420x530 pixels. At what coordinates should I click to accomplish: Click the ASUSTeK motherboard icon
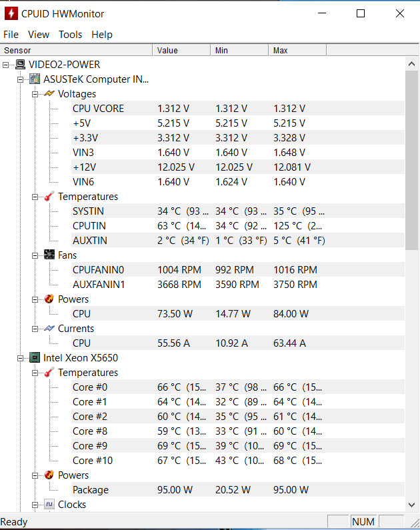pyautogui.click(x=35, y=79)
